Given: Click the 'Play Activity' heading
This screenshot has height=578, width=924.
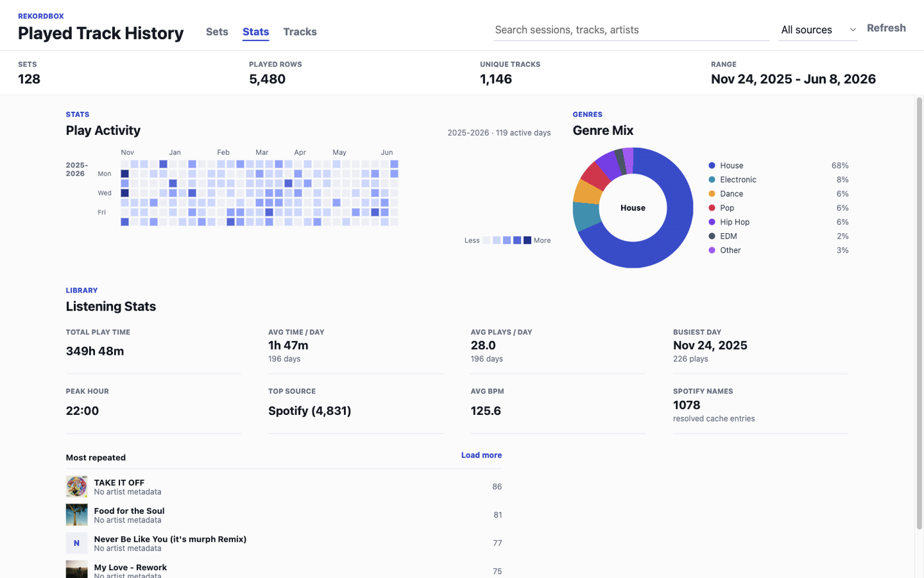Looking at the screenshot, I should point(103,131).
